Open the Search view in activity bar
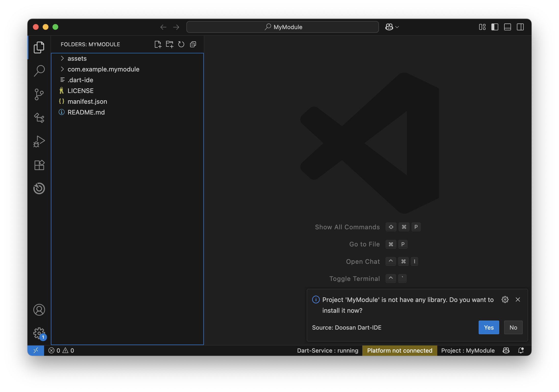Viewport: 559px width, 392px height. coord(39,71)
